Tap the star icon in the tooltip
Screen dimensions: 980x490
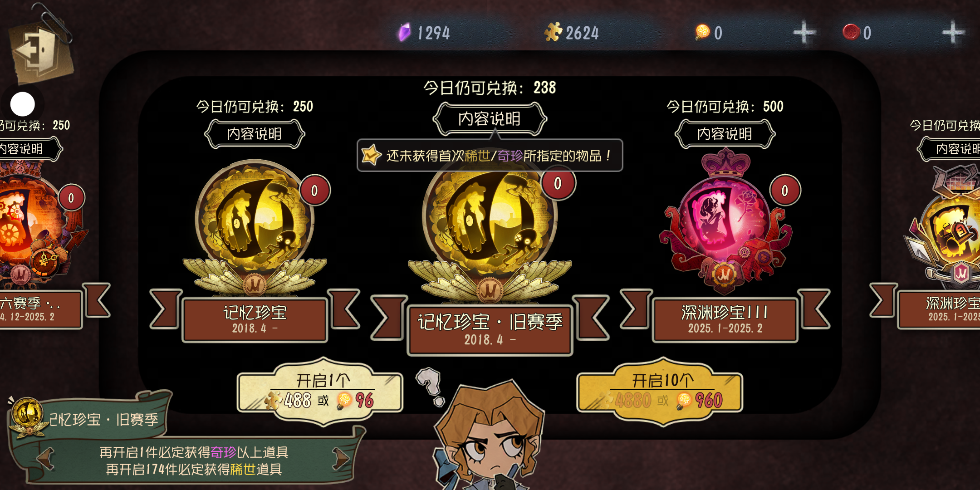pyautogui.click(x=371, y=155)
